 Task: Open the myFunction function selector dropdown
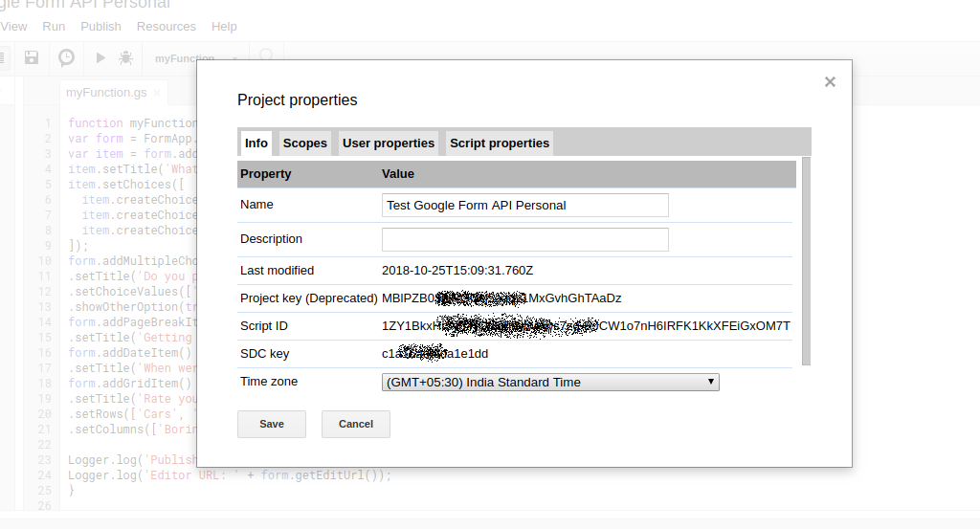point(195,58)
